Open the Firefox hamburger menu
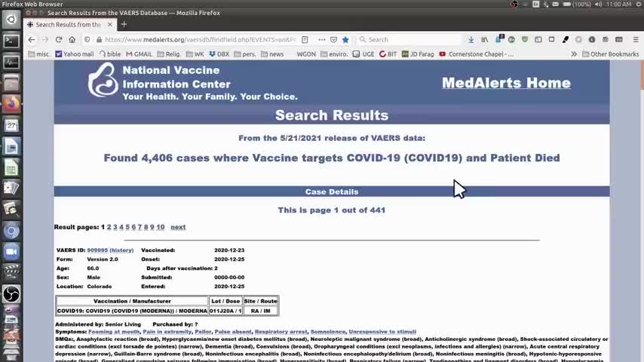This screenshot has width=644, height=362. coord(636,40)
